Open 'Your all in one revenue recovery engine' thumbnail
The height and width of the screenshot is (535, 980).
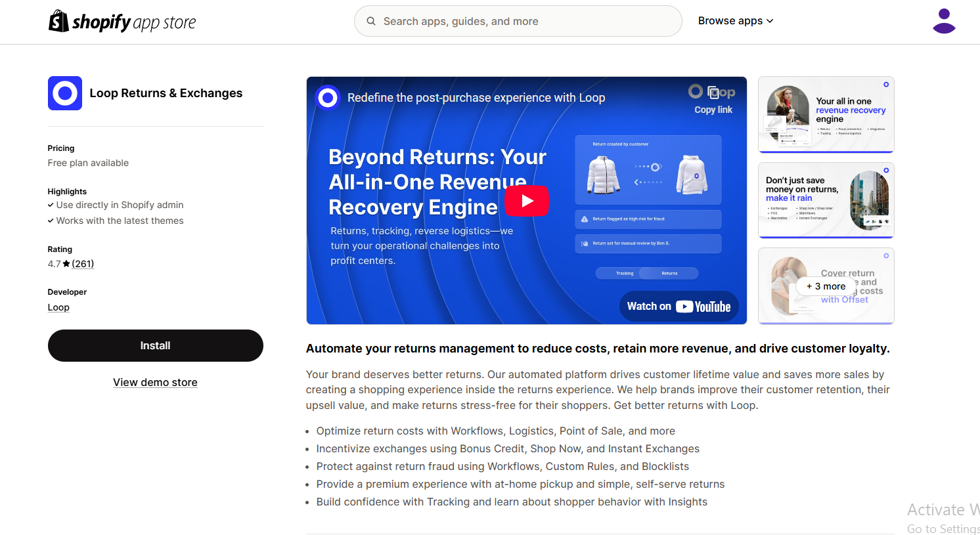point(826,115)
